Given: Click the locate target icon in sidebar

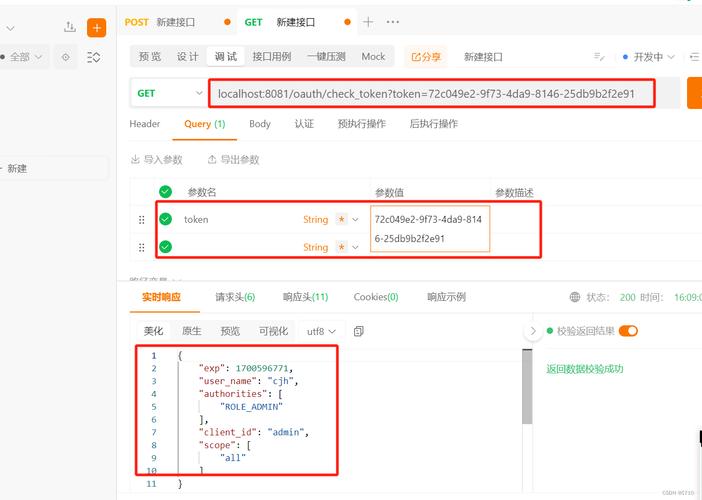Looking at the screenshot, I should tap(66, 57).
